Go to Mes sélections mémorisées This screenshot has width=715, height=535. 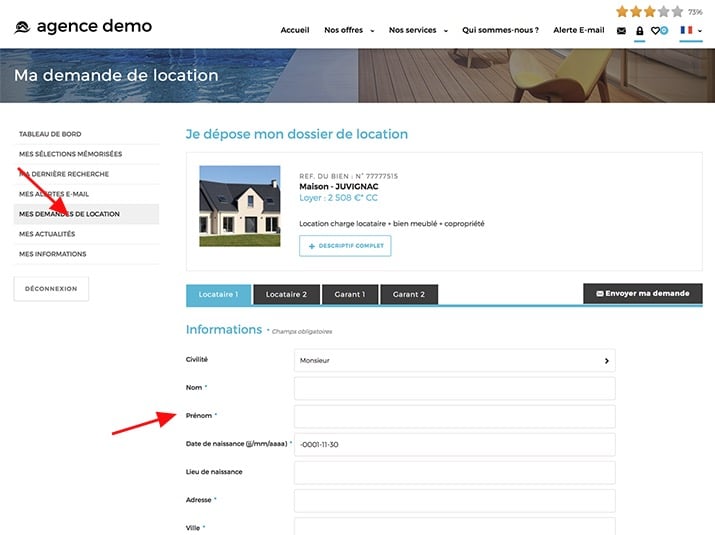[x=70, y=154]
